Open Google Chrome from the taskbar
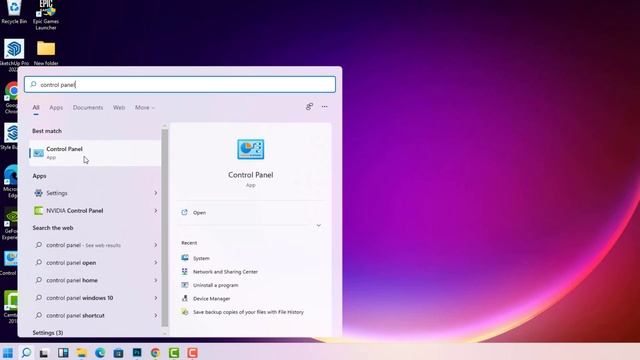The width and height of the screenshot is (640, 360). point(155,353)
